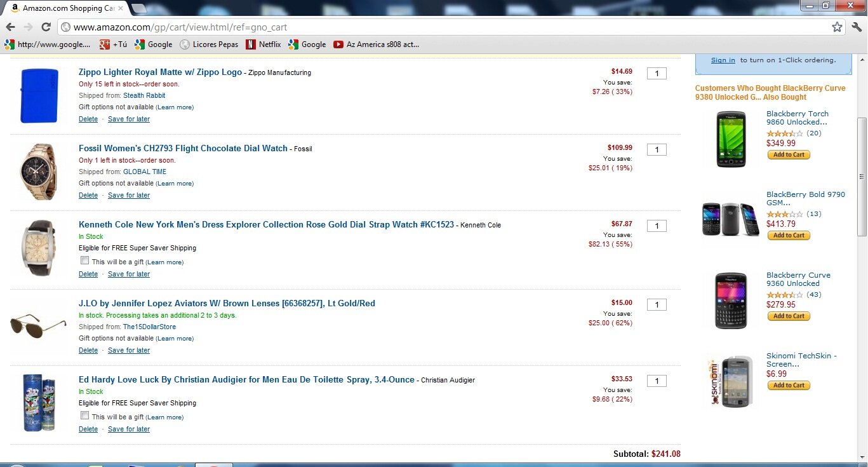868x467 pixels.
Task: Open the Blackberry Curve 9360 Unlocked link
Action: pos(798,279)
